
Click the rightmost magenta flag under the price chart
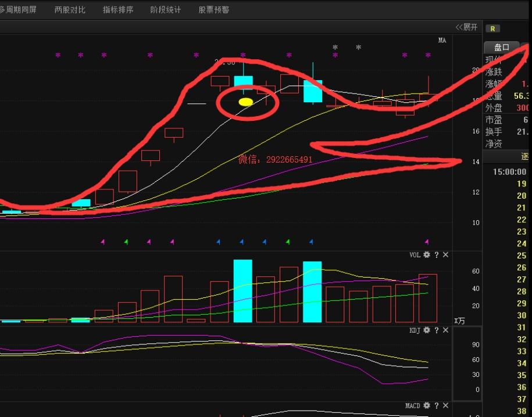427,242
